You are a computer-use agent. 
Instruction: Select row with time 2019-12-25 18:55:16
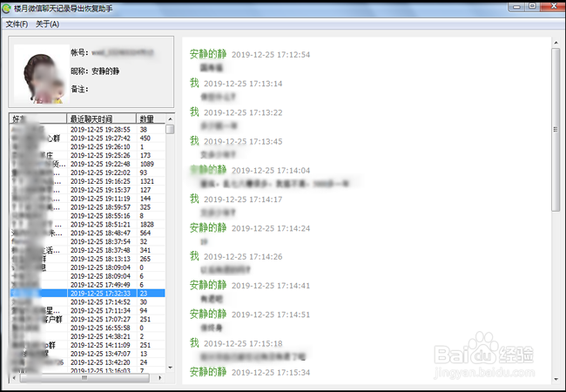pos(87,216)
